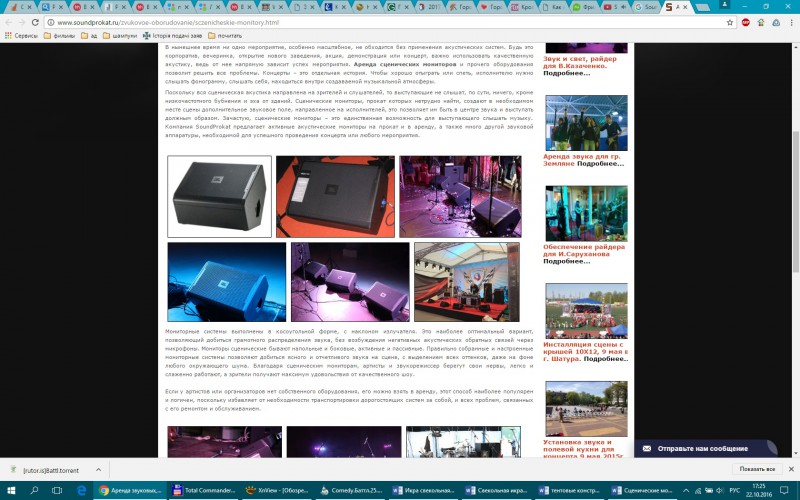Open the Отправьте нам сообщение chat widget
800x500 pixels.
point(706,448)
